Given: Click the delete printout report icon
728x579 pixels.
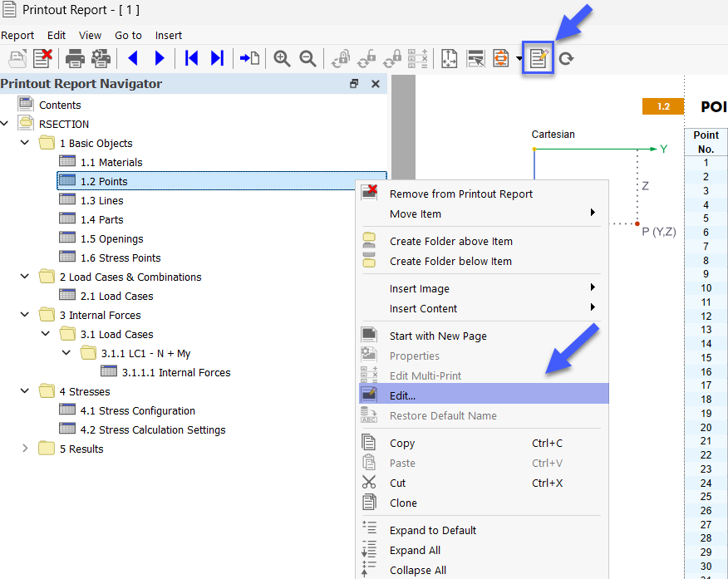Looking at the screenshot, I should click(x=42, y=58).
